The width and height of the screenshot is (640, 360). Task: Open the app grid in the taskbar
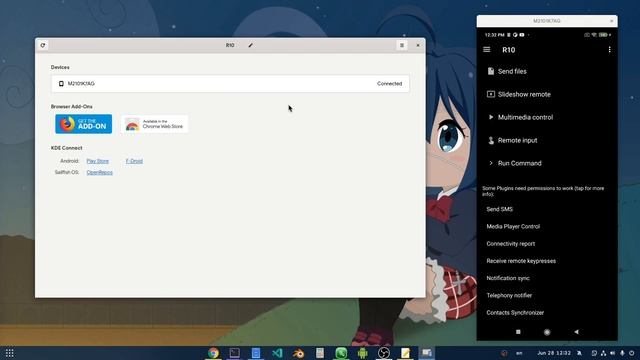coord(9,353)
